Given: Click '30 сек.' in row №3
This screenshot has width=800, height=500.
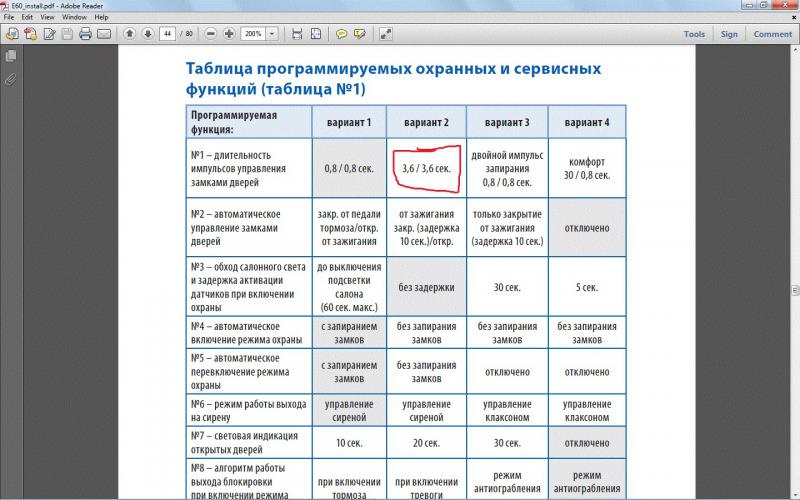Looking at the screenshot, I should [x=507, y=287].
